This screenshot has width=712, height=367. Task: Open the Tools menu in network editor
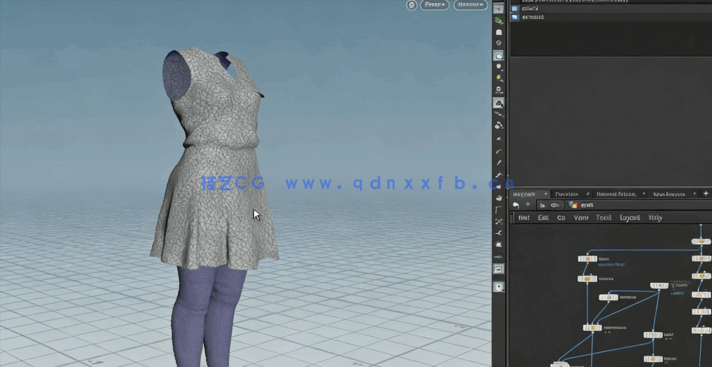point(603,218)
